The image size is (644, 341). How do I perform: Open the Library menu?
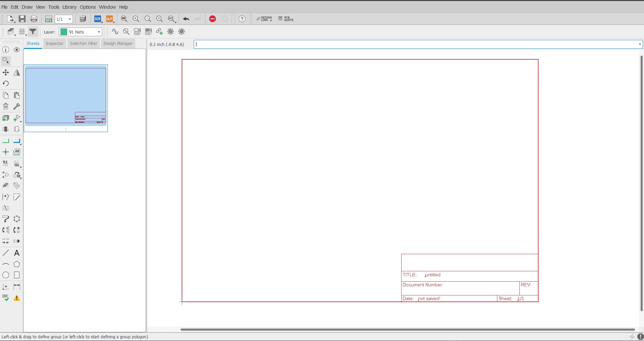click(x=69, y=7)
